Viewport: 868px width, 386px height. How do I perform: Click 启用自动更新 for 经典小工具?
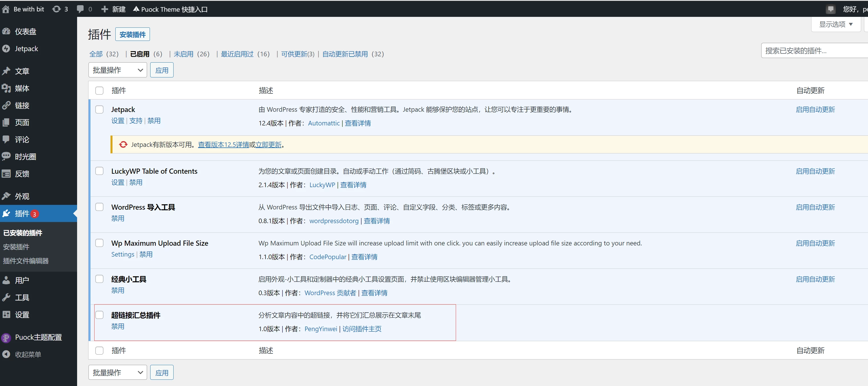pos(815,279)
